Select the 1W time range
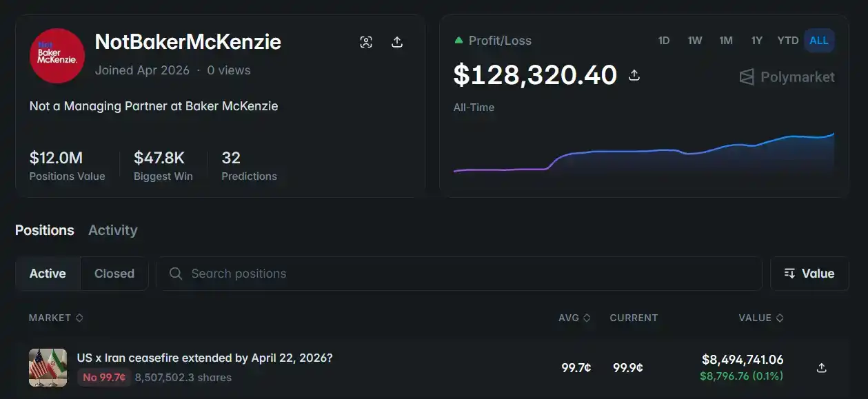 tap(694, 41)
